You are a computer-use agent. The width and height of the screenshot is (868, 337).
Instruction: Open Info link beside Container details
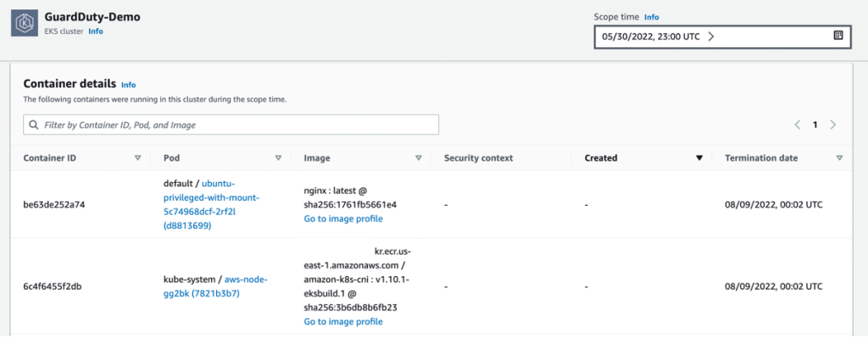(x=129, y=86)
